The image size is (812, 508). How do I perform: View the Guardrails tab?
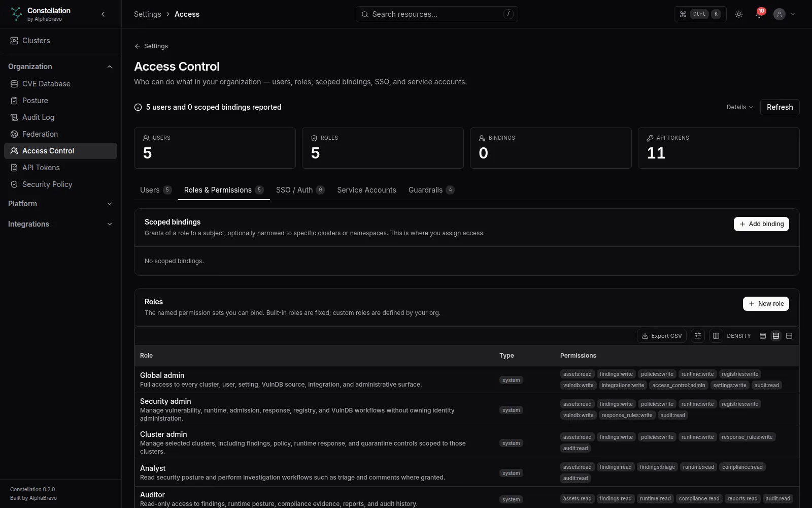(431, 190)
